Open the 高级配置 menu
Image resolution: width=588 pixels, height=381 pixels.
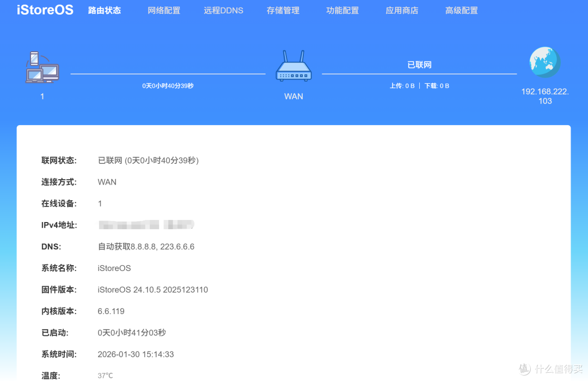[462, 10]
